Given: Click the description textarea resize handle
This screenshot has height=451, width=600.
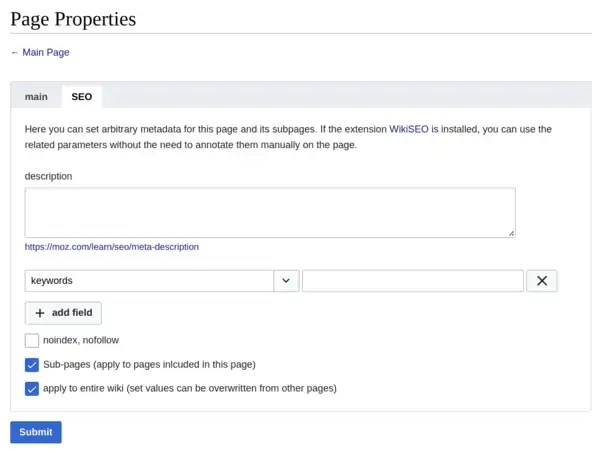Looking at the screenshot, I should click(511, 233).
